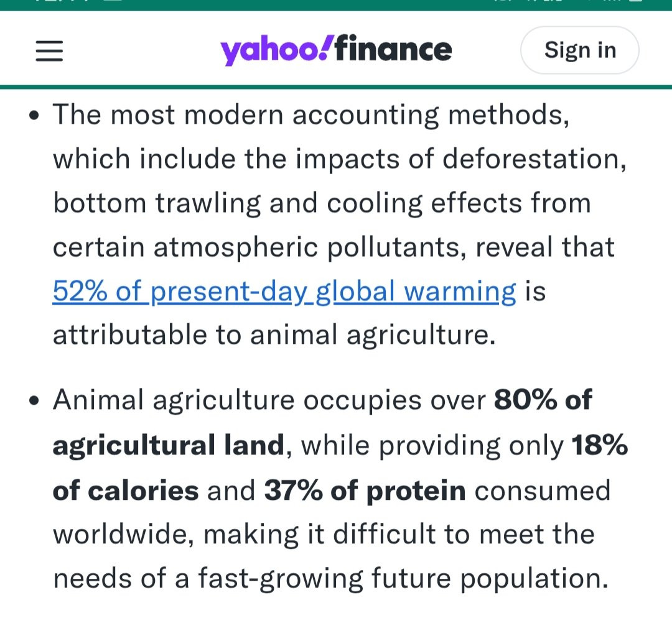Image resolution: width=672 pixels, height=618 pixels.
Task: Click the phrase certain atmospheric pollutants
Action: (259, 247)
